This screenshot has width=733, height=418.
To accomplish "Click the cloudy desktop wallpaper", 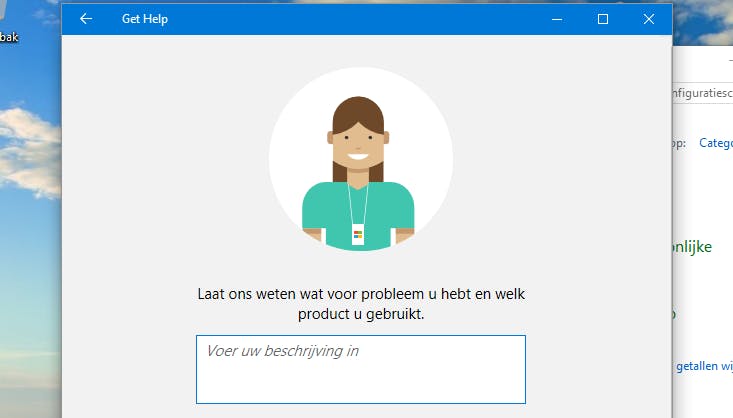I will coord(30,234).
